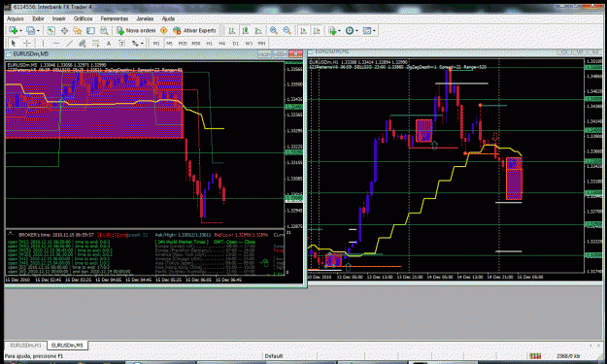Click the Default profile in status bar
The image size is (607, 364).
[x=274, y=356]
